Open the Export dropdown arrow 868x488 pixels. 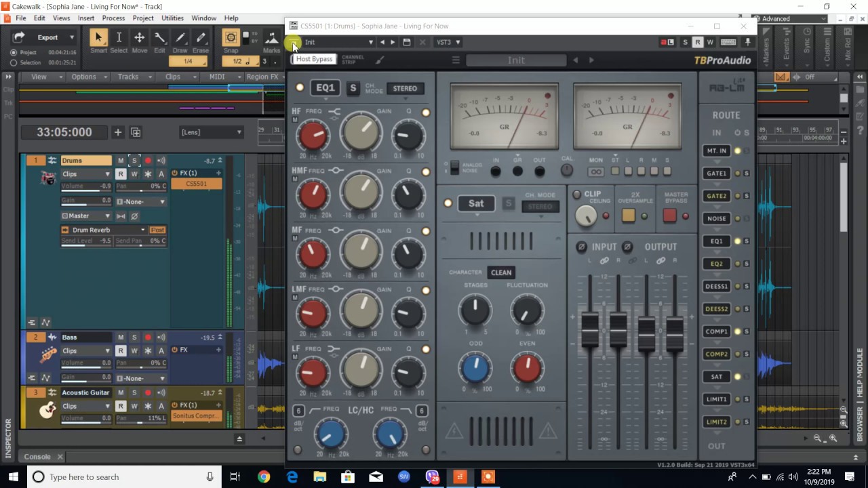click(71, 37)
